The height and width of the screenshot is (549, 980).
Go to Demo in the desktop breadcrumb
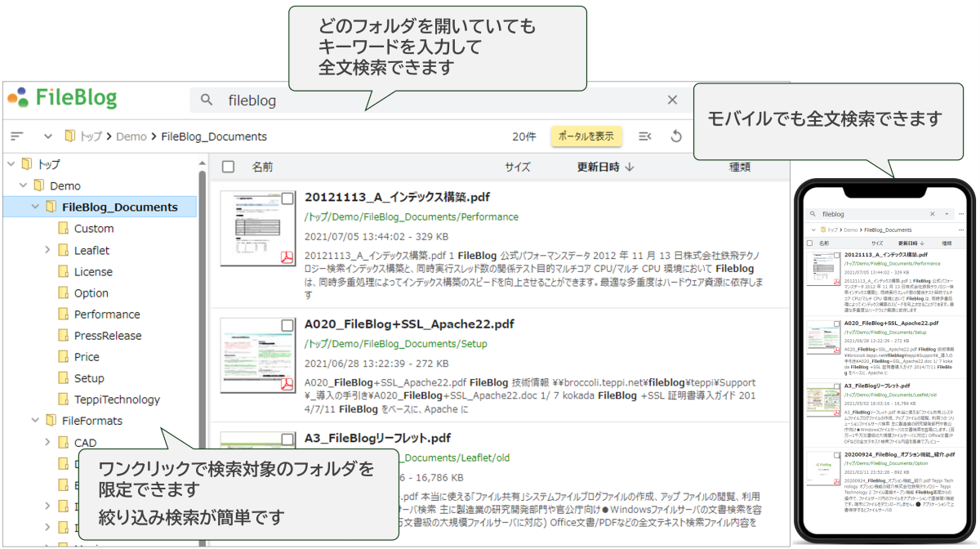click(131, 136)
